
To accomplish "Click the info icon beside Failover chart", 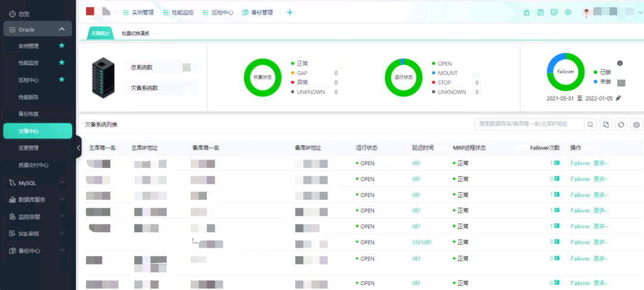I will click(x=620, y=63).
